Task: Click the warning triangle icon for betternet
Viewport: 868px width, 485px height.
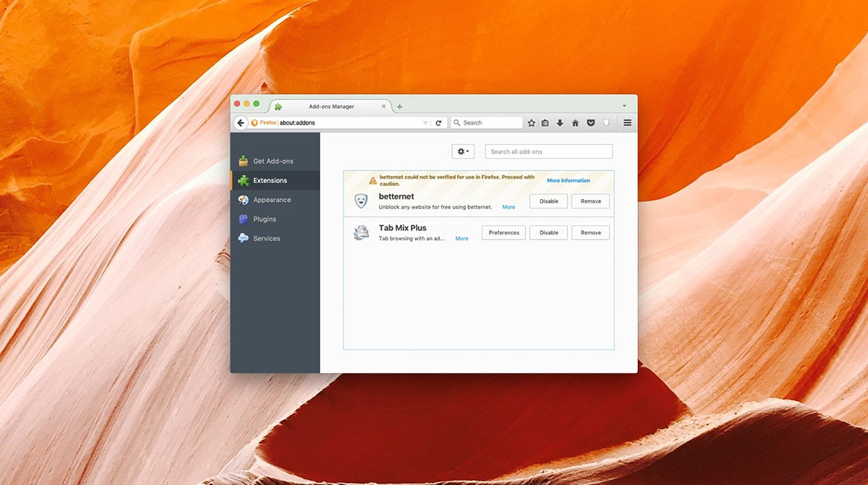Action: pos(373,180)
